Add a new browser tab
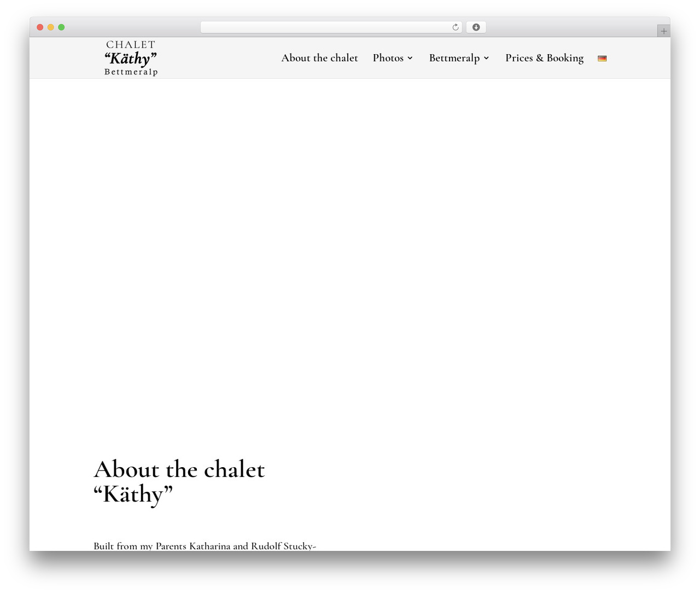 coord(663,31)
